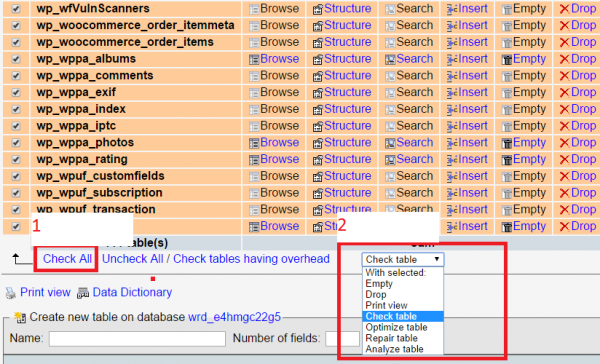This screenshot has width=600, height=364.
Task: Click Search link for wp_wppa_index
Action: click(x=414, y=109)
